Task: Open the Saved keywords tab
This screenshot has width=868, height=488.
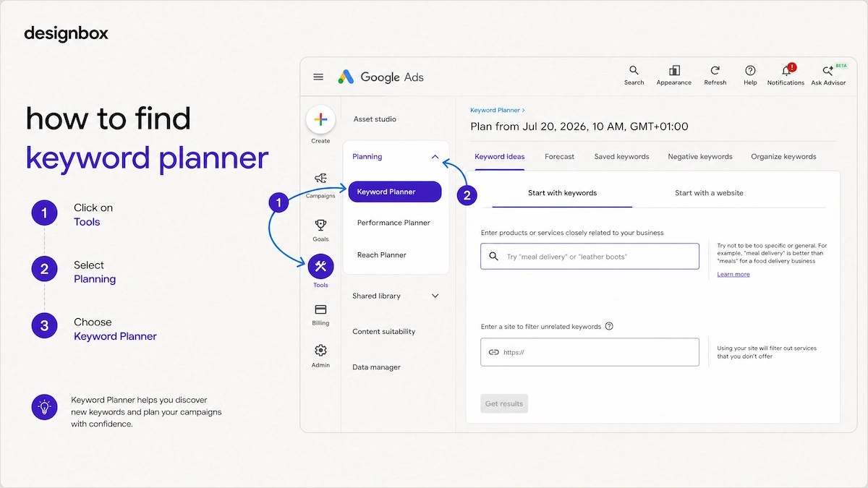Action: pos(621,156)
